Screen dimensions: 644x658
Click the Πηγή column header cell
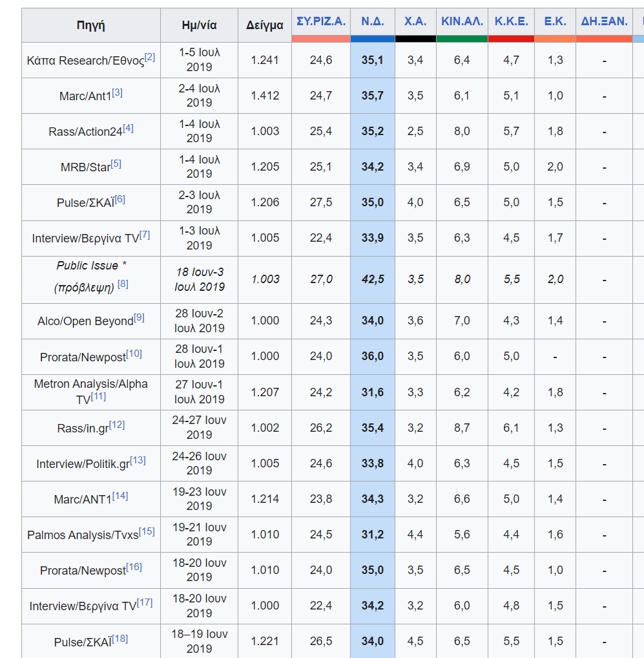pyautogui.click(x=90, y=26)
